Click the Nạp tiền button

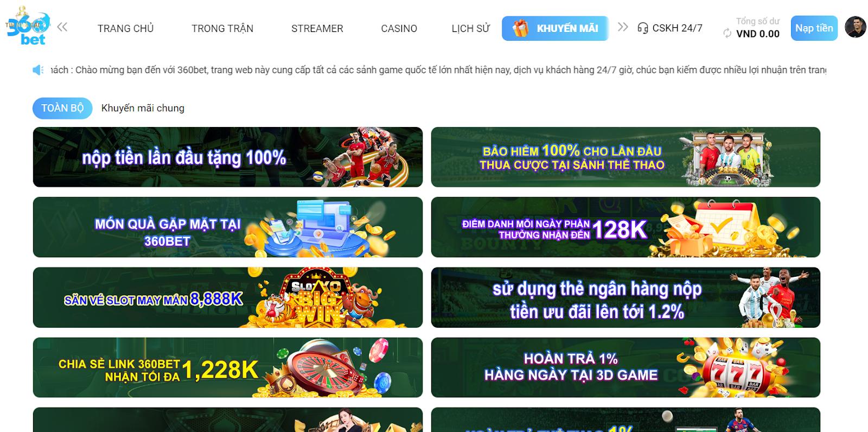pyautogui.click(x=814, y=28)
